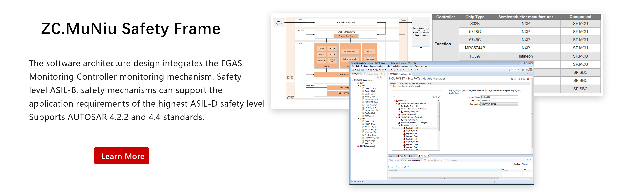Screen dimensions: 644x195
Task: Click the red X icon in Module Manager header
Action: (x=528, y=79)
